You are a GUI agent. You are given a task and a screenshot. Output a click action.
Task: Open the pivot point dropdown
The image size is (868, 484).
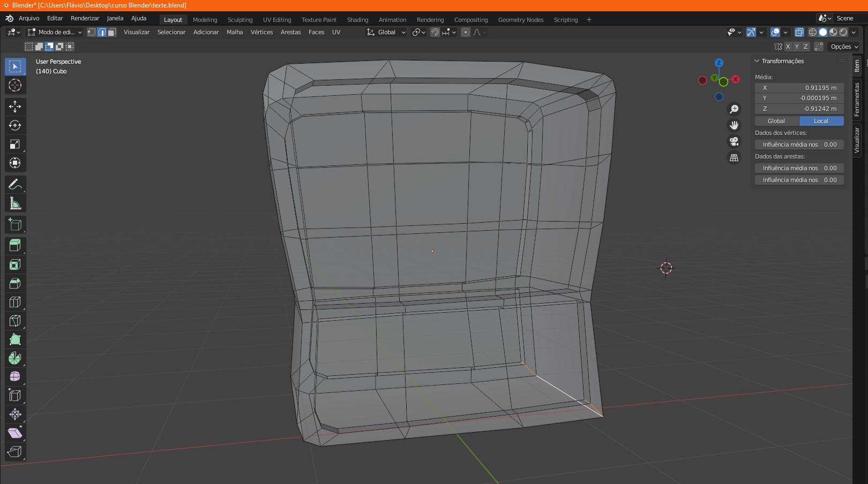[x=418, y=32]
